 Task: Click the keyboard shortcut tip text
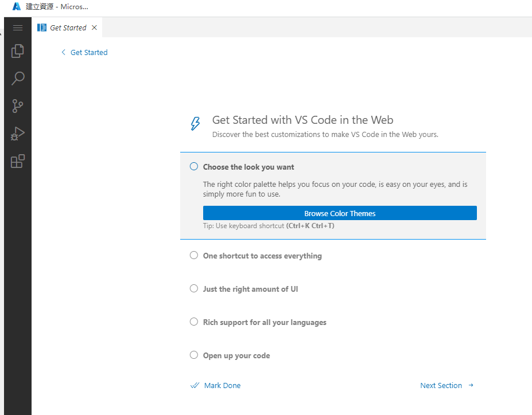tap(269, 226)
